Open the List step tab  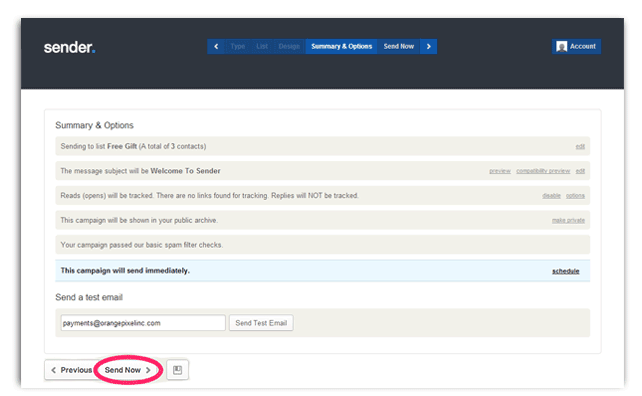tap(262, 46)
